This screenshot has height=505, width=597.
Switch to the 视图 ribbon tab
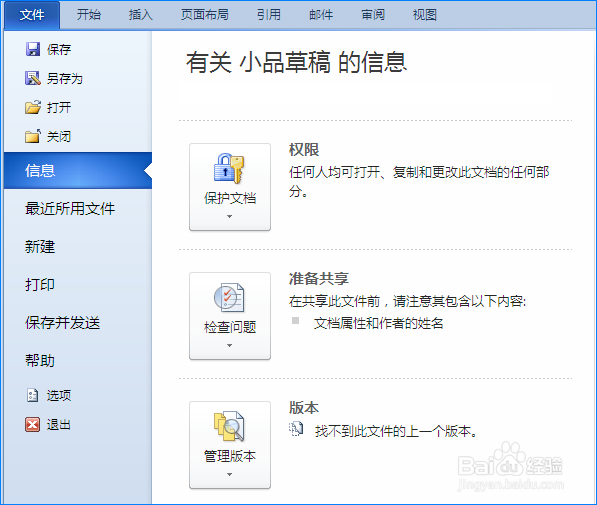tap(425, 15)
